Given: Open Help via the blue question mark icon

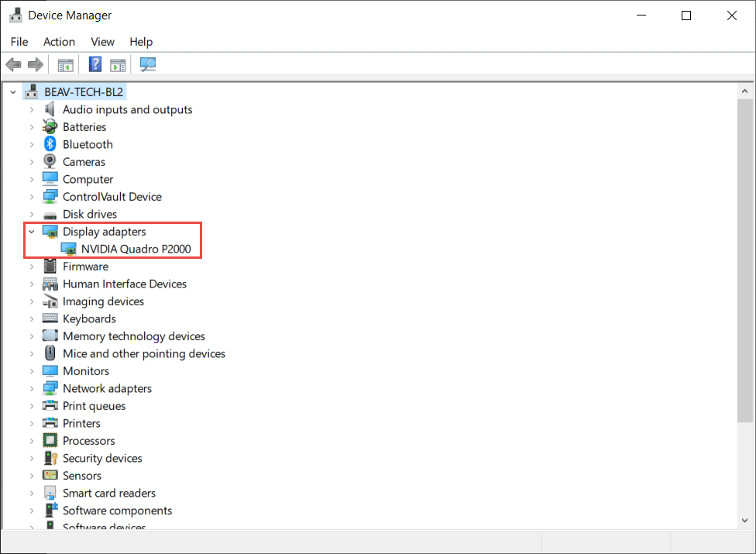Looking at the screenshot, I should pos(95,64).
